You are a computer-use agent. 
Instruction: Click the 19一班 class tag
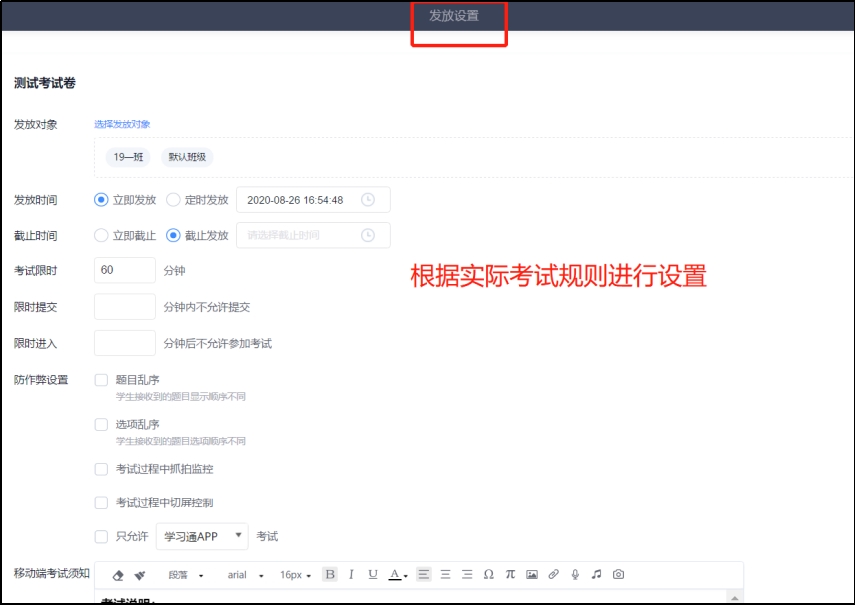[128, 157]
